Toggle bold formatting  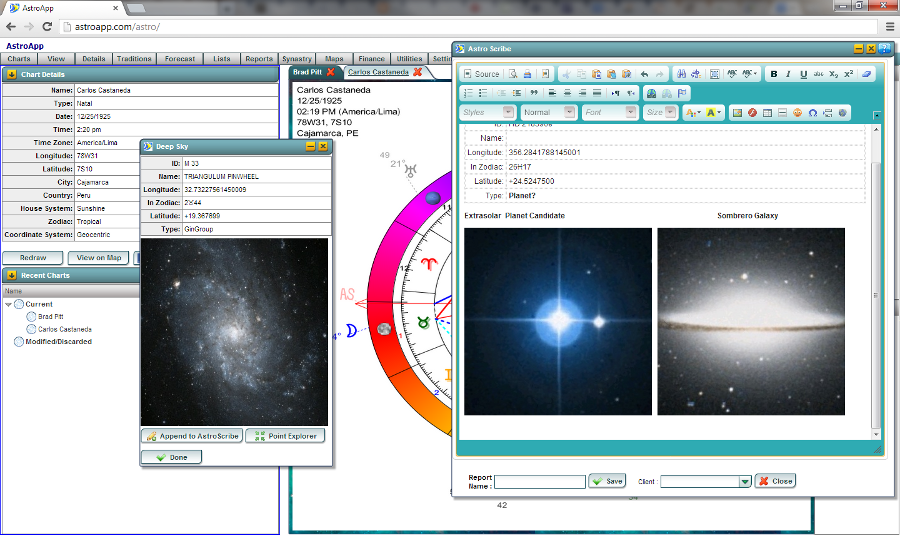[x=774, y=74]
